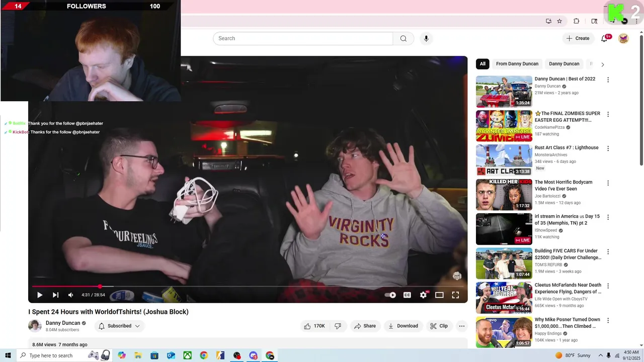
Task: Open player settings gear
Action: [423, 295]
